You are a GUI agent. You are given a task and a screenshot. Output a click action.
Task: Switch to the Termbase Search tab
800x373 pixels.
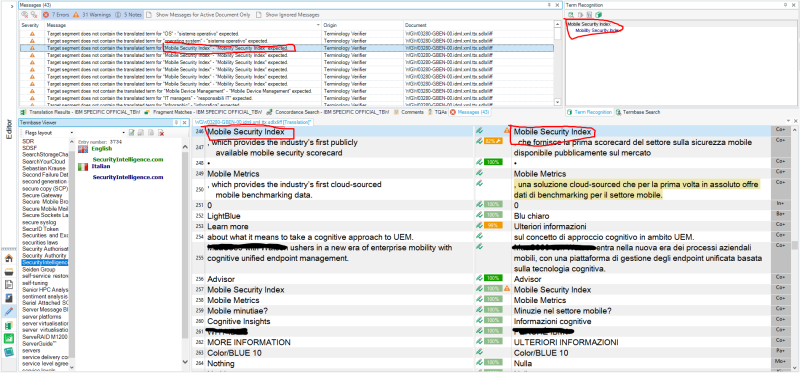coord(638,112)
